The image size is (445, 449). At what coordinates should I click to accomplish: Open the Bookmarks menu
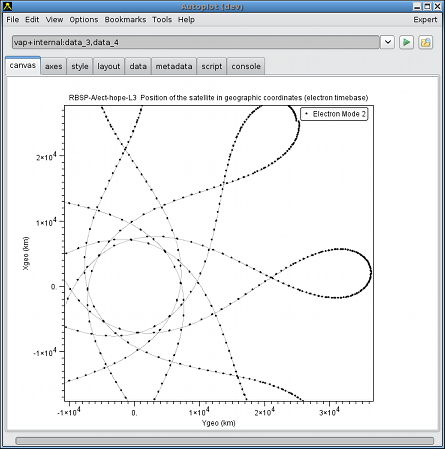[125, 20]
